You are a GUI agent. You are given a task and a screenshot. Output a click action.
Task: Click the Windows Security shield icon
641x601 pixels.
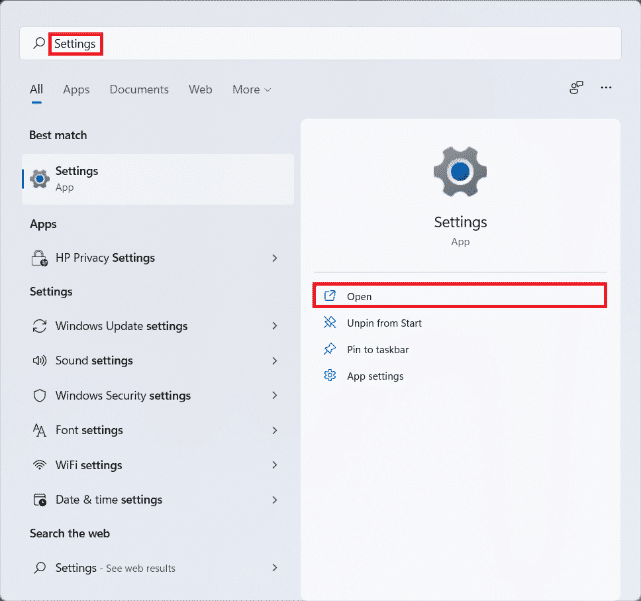point(40,395)
